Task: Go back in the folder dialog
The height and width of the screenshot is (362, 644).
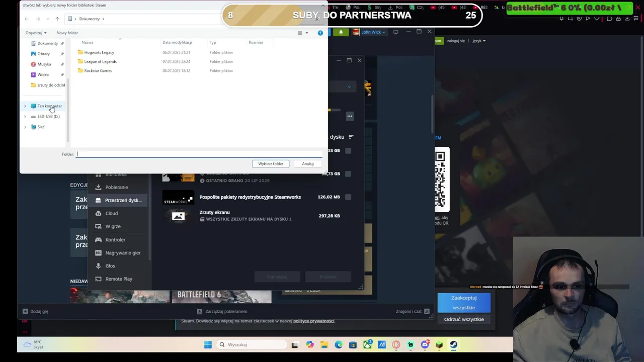Action: click(27, 19)
